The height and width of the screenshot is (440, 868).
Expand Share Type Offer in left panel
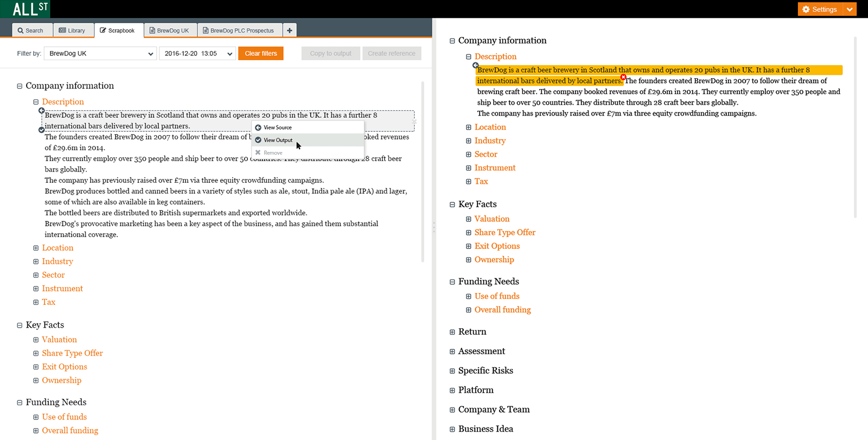[x=36, y=353]
